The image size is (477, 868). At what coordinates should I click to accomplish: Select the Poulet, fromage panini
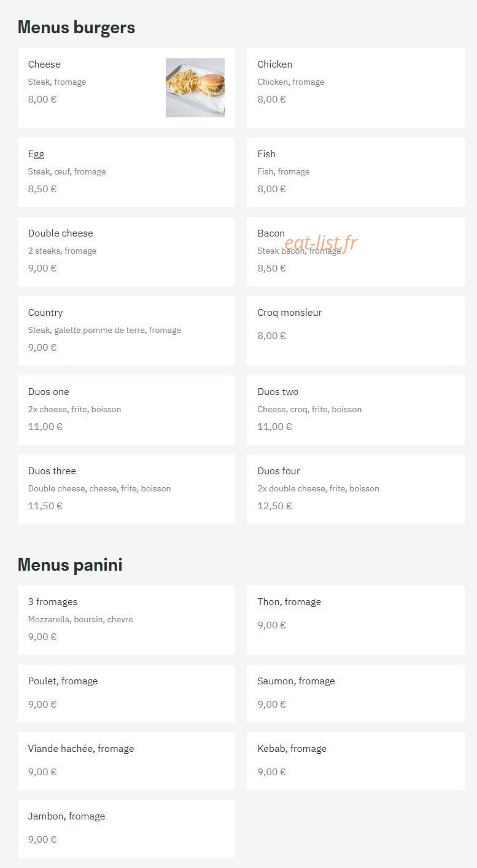[x=126, y=694]
